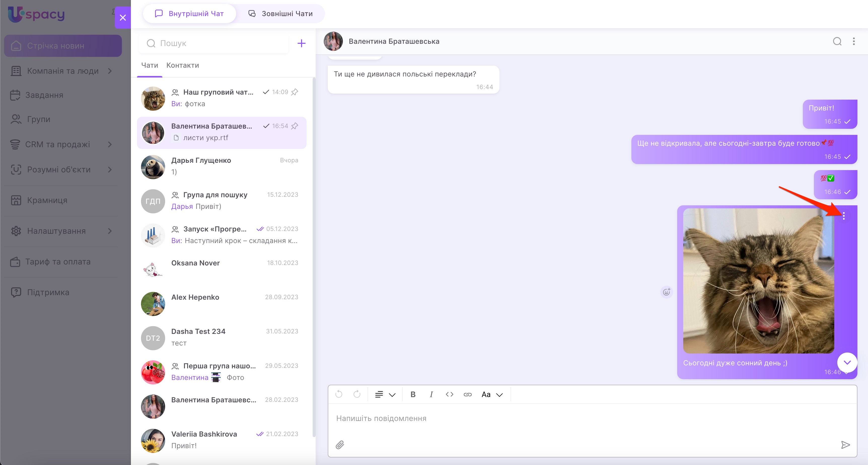Open the Aa font size dropdown
868x465 pixels.
492,394
